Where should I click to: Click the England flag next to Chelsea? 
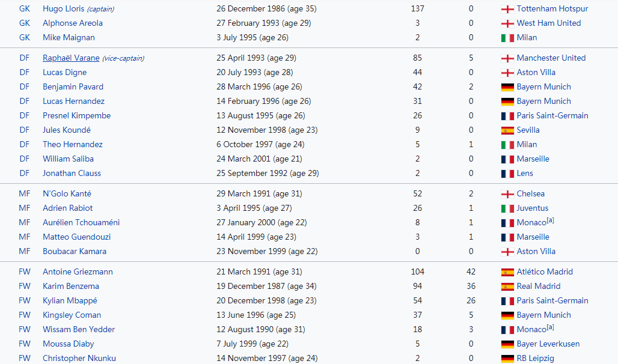click(x=507, y=194)
